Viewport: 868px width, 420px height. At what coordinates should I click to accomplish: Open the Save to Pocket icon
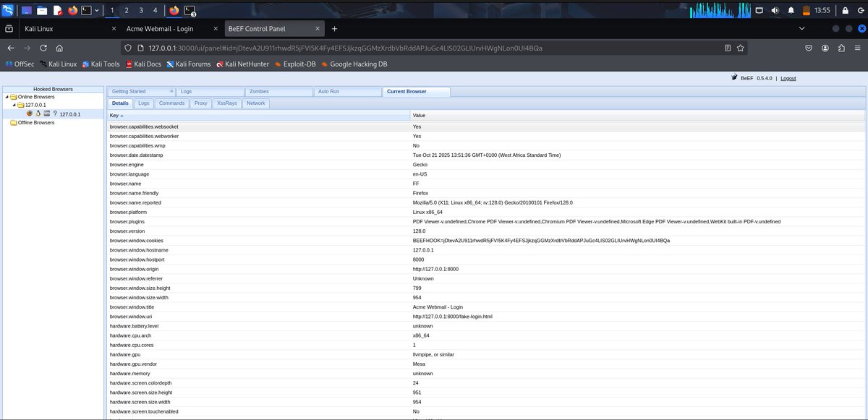tap(809, 48)
